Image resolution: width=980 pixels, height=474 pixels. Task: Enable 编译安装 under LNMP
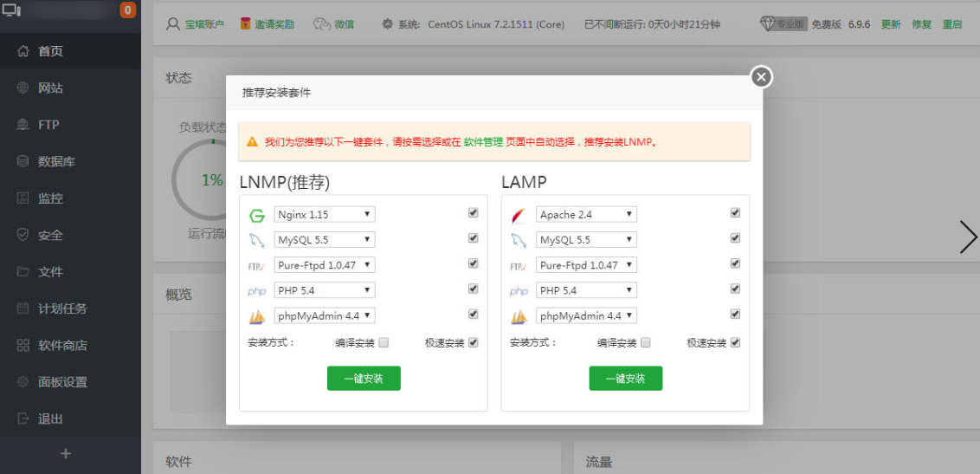tap(384, 342)
